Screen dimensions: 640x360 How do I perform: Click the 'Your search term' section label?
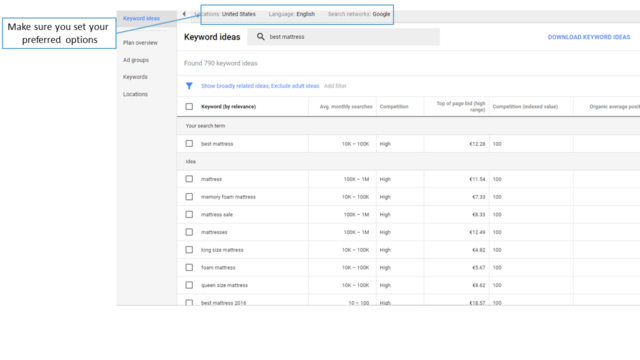tap(205, 126)
